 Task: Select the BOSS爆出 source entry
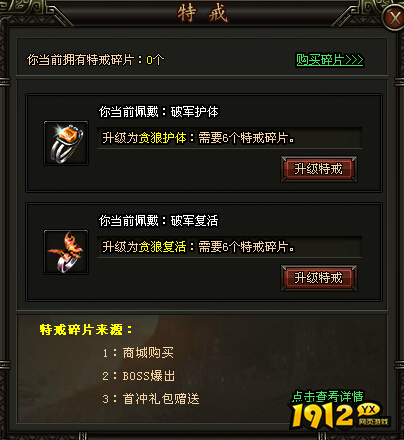click(139, 376)
